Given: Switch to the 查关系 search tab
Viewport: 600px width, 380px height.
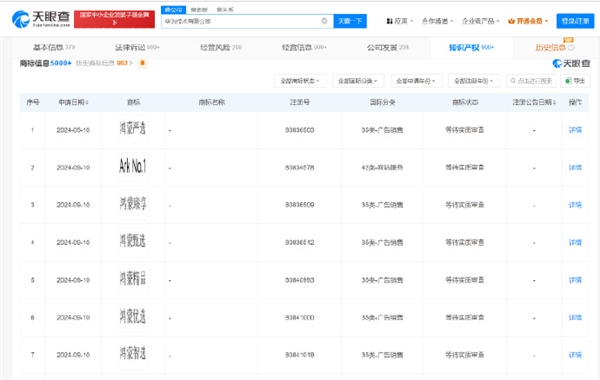Looking at the screenshot, I should (x=225, y=10).
